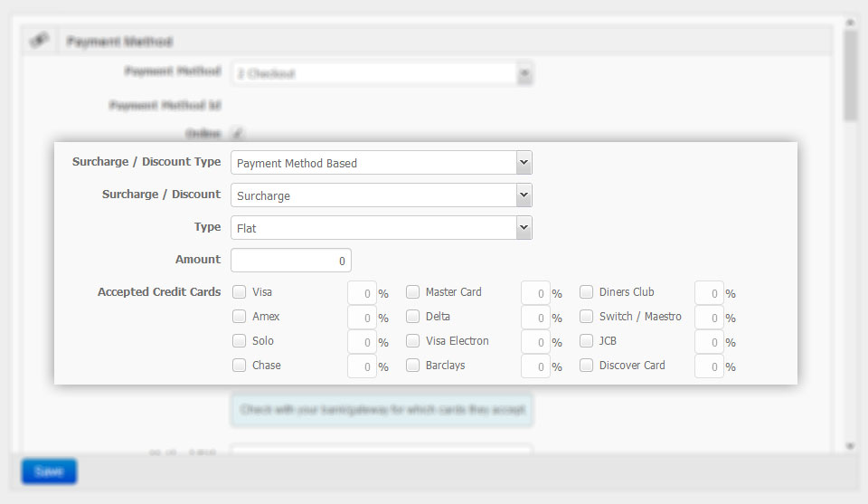Focus the Visa percentage input field

coord(362,293)
